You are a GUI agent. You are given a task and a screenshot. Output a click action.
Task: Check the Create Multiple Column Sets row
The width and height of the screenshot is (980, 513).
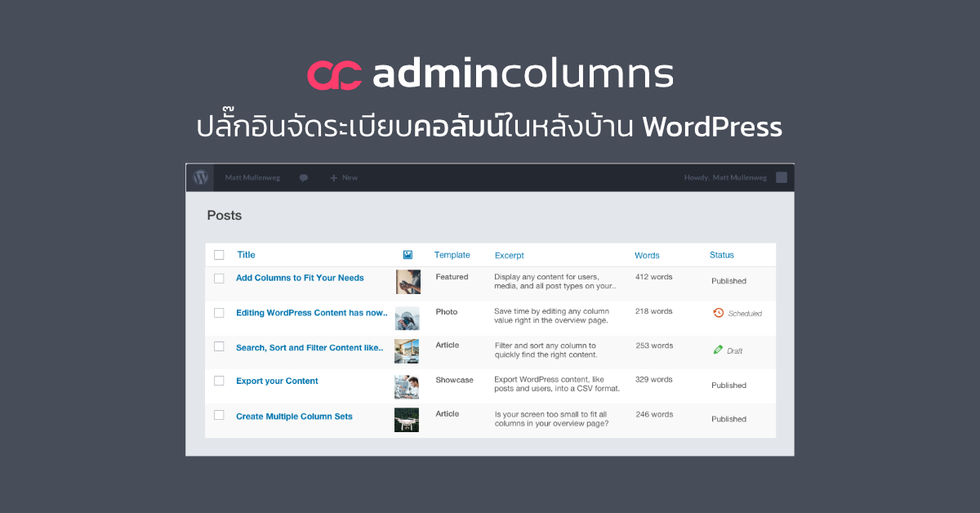point(219,415)
